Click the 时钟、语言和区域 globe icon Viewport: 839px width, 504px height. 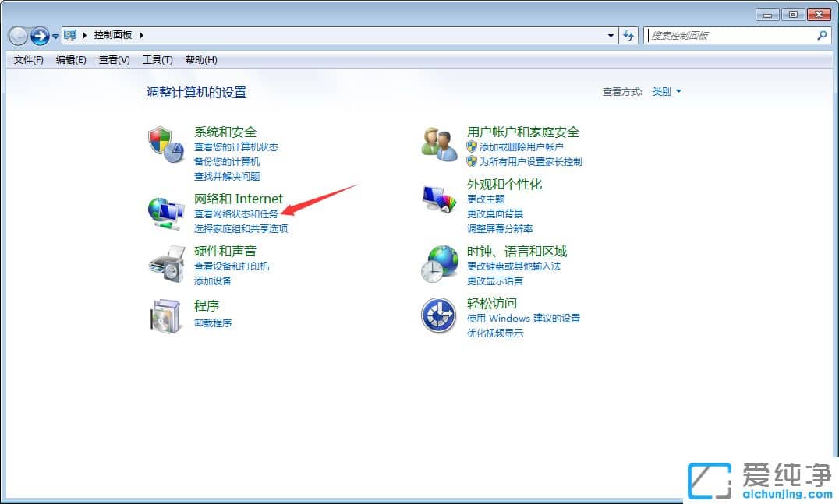coord(439,263)
